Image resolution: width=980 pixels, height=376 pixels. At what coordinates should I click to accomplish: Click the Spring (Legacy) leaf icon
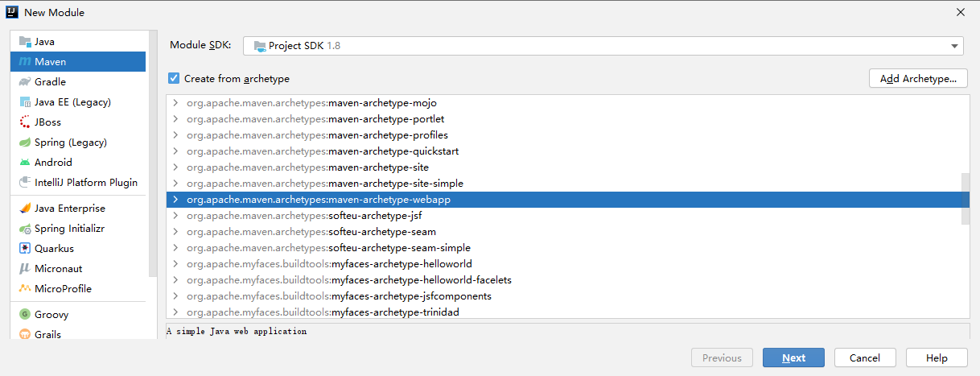coord(25,143)
